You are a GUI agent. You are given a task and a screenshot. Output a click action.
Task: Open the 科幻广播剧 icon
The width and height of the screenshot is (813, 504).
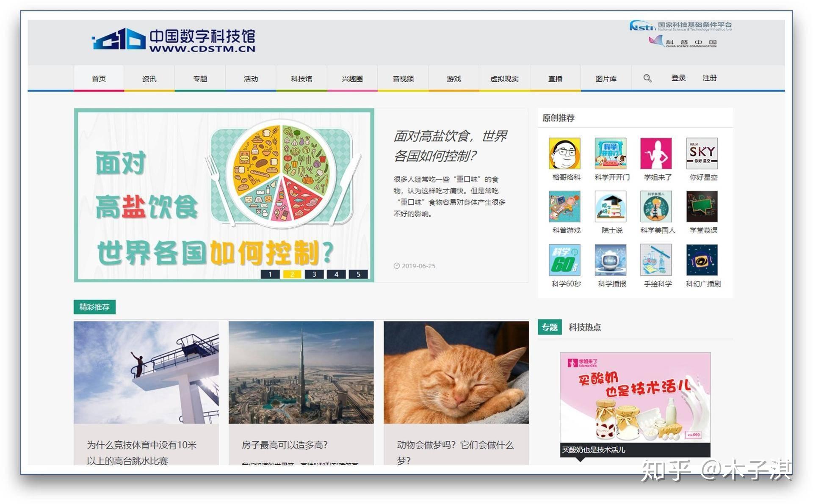point(702,260)
